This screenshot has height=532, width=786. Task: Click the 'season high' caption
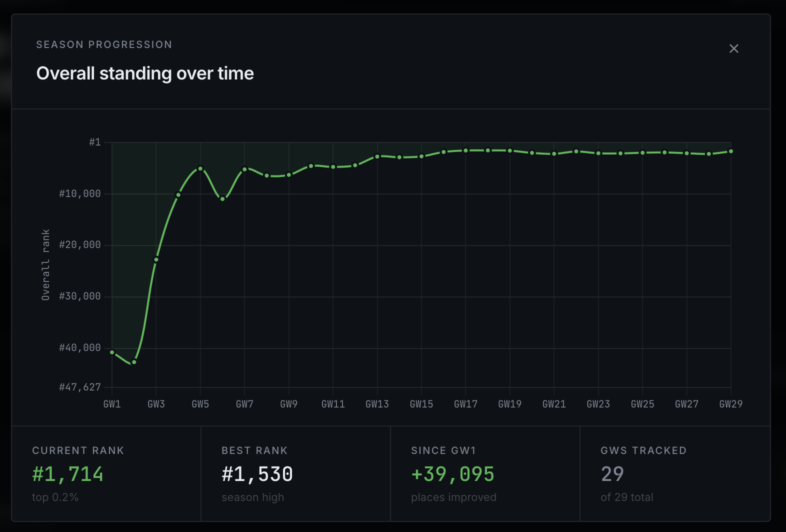tap(253, 497)
